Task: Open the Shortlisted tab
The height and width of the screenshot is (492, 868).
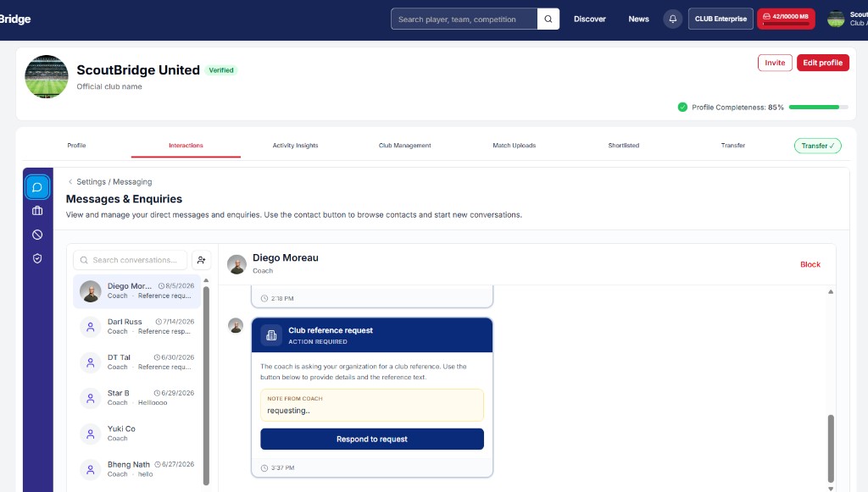Action: (x=623, y=146)
